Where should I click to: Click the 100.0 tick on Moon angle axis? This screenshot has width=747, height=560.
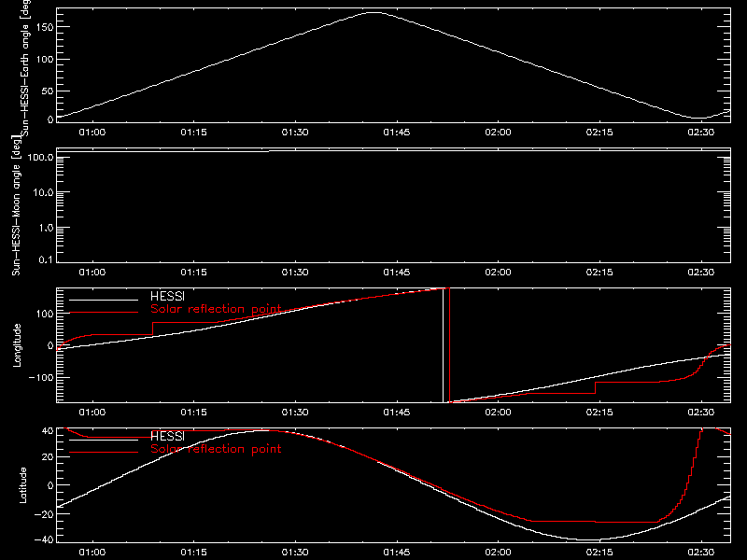pyautogui.click(x=40, y=157)
